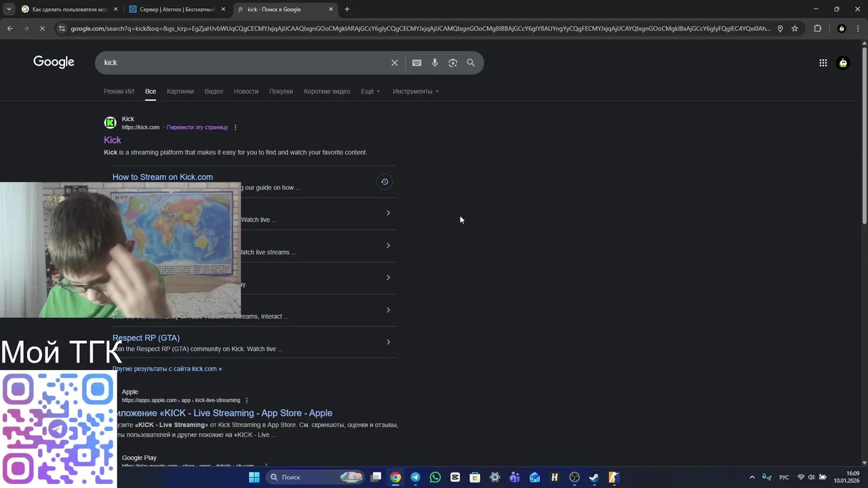The width and height of the screenshot is (868, 488).
Task: Expand the sitelink row ending in 'Watch live streams ...'
Action: click(388, 245)
